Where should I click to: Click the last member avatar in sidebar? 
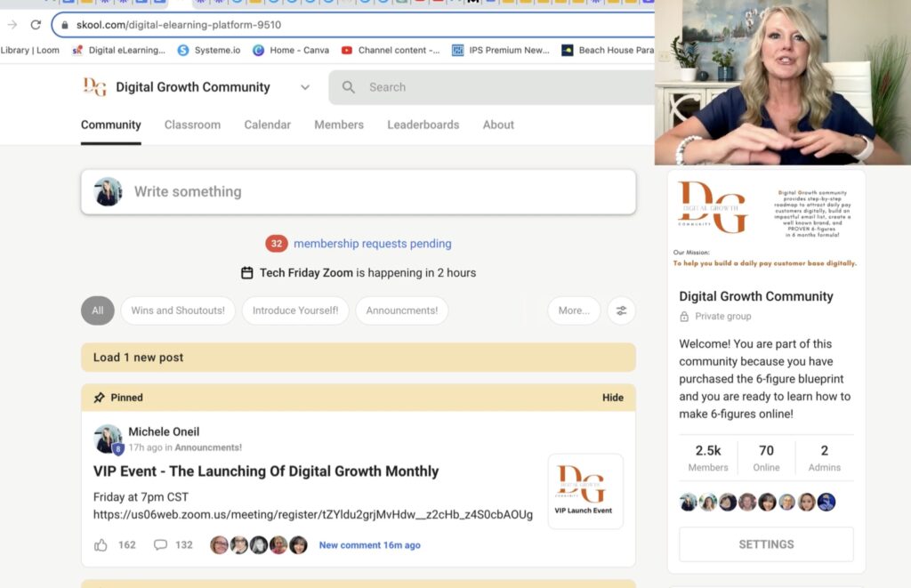826,502
